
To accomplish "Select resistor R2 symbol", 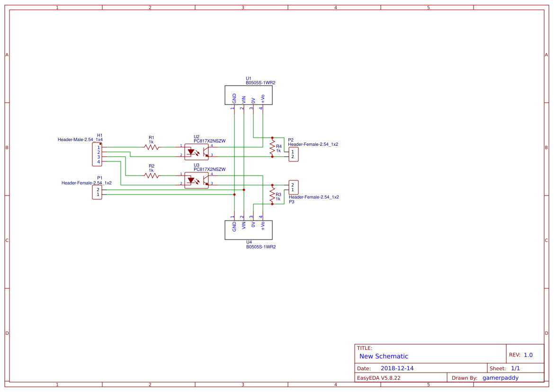I will (152, 175).
